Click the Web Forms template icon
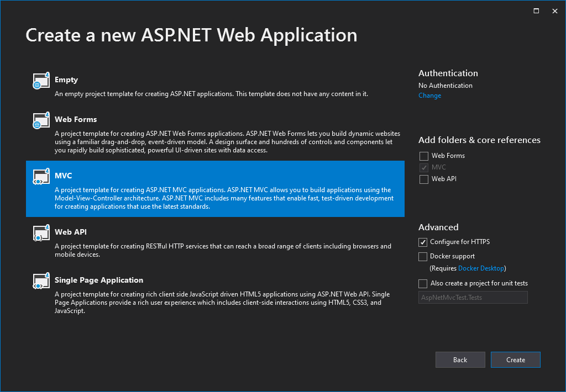Screen dimensions: 566x392 [x=41, y=120]
